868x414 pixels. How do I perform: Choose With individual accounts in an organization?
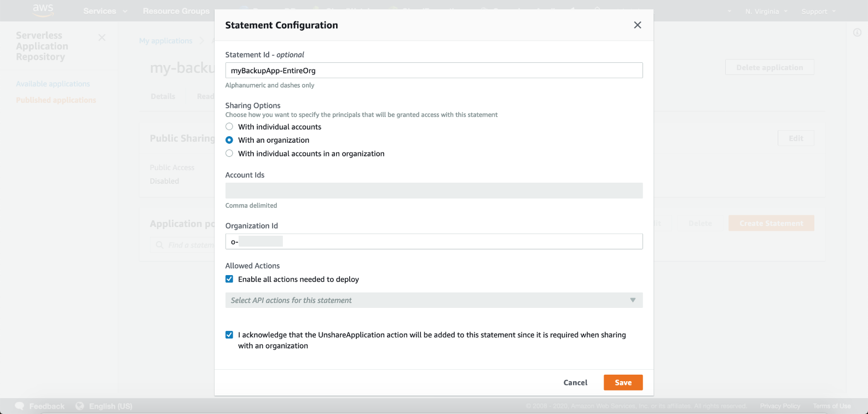coord(229,154)
